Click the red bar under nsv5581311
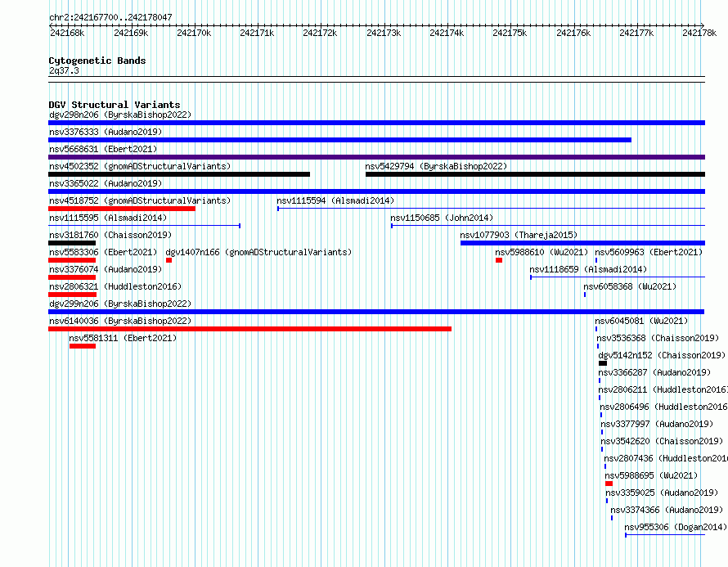The height and width of the screenshot is (567, 728). 83,346
